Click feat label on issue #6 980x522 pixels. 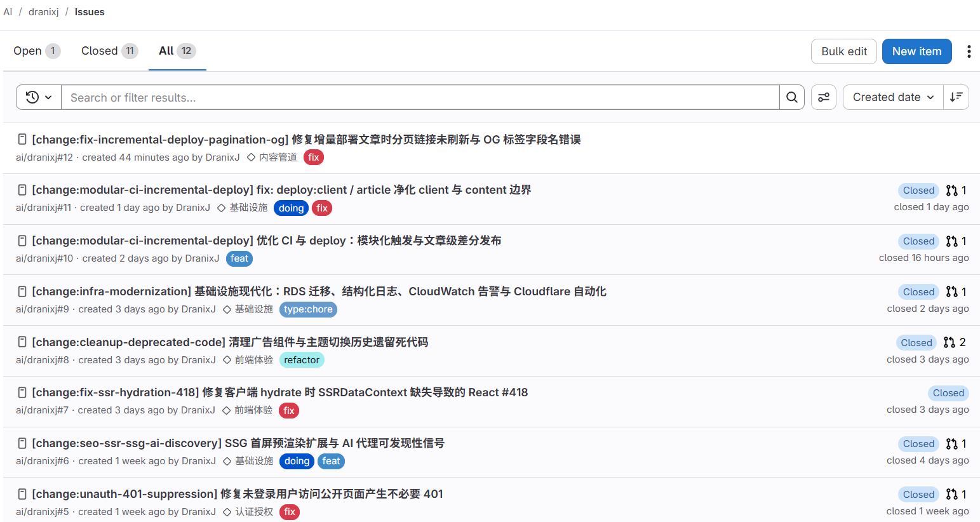click(x=331, y=461)
